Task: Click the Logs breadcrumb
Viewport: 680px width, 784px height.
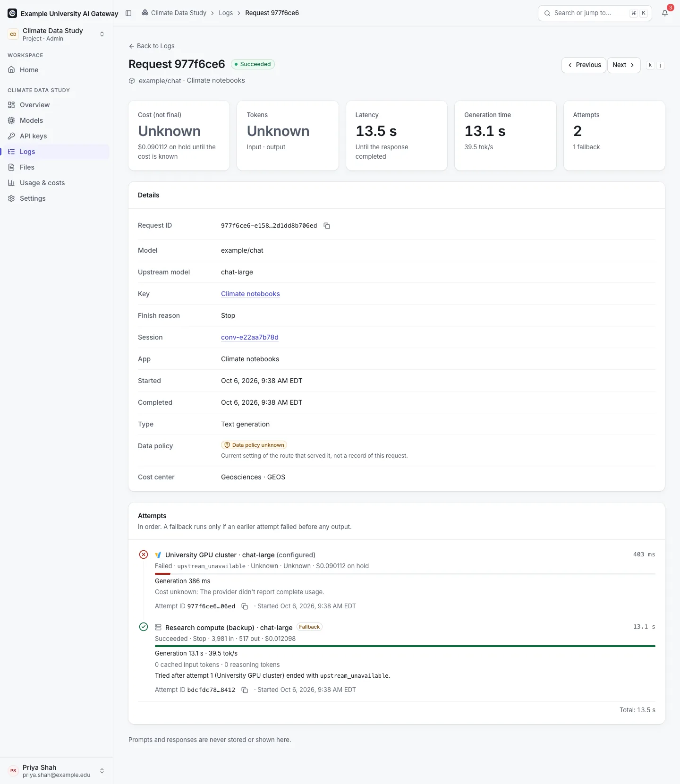Action: (226, 13)
